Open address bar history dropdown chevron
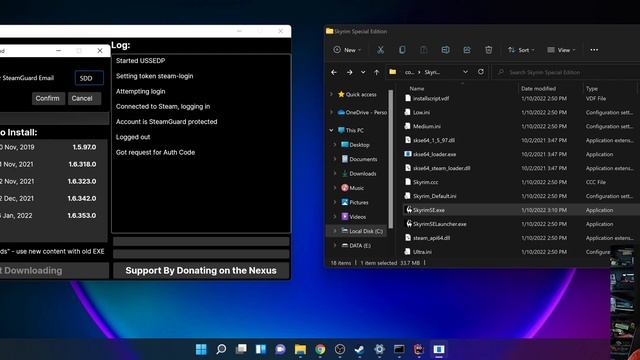 465,72
